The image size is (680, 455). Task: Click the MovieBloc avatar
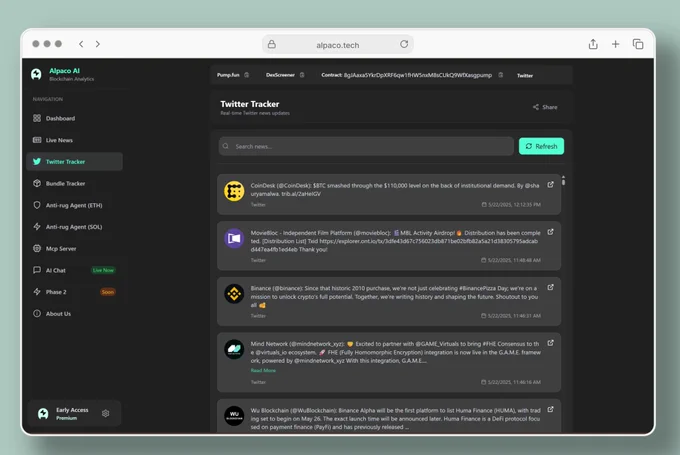[234, 238]
